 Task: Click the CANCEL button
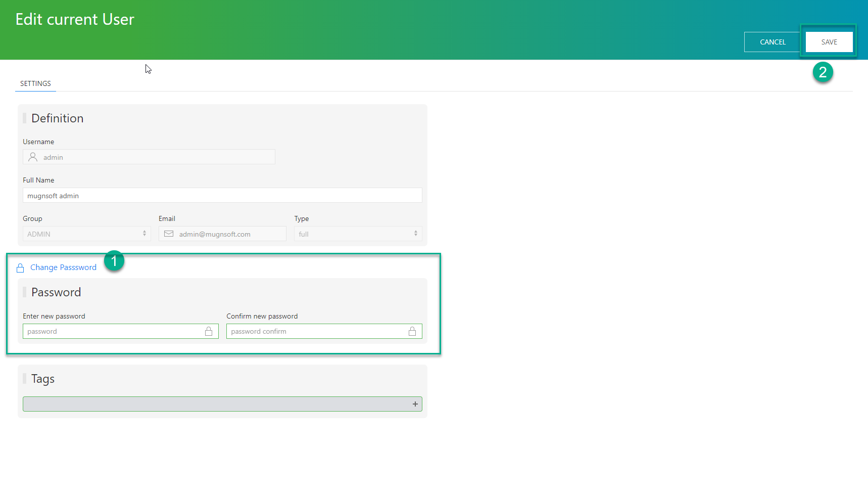tap(773, 42)
